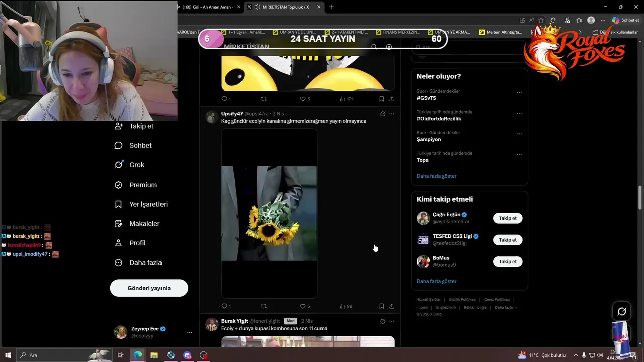Screen dimensions: 644x362
Task: Close the MİRKETİSTAN Topluluk tab
Action: pyautogui.click(x=319, y=7)
